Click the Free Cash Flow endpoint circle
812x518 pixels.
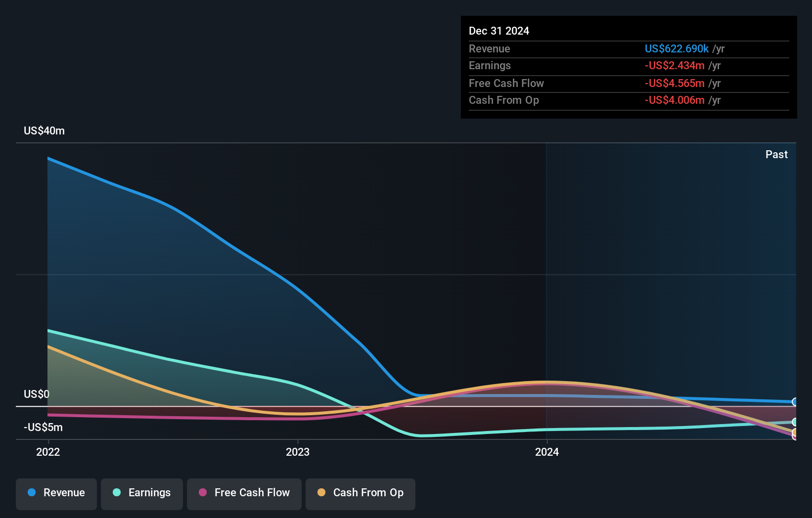tap(794, 436)
